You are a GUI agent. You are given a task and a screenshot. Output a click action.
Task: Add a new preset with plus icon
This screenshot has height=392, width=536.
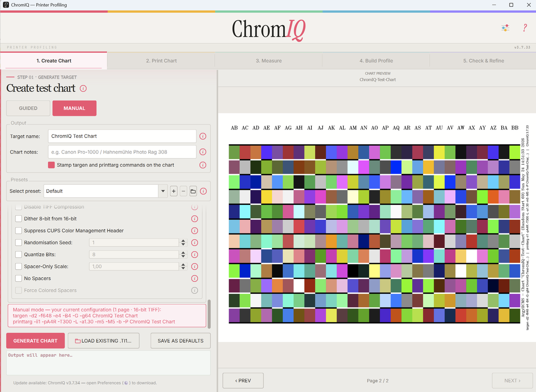174,191
